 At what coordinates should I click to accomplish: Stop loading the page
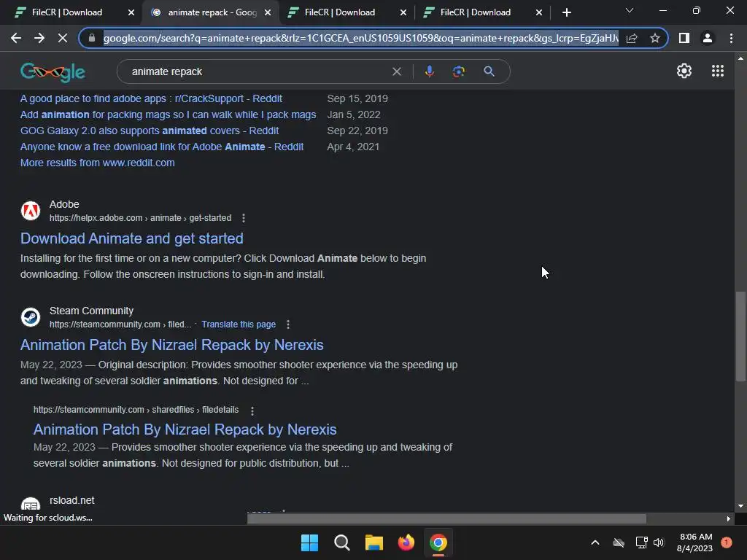click(x=63, y=38)
